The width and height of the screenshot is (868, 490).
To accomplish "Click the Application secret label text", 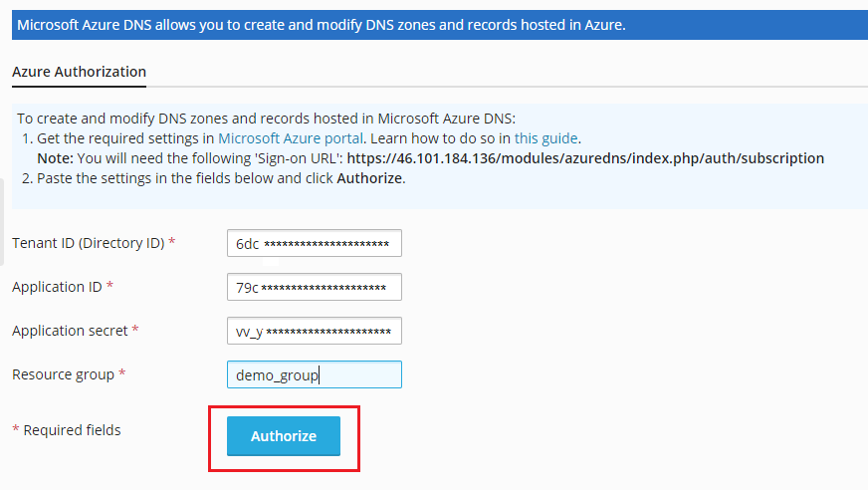I will [70, 330].
